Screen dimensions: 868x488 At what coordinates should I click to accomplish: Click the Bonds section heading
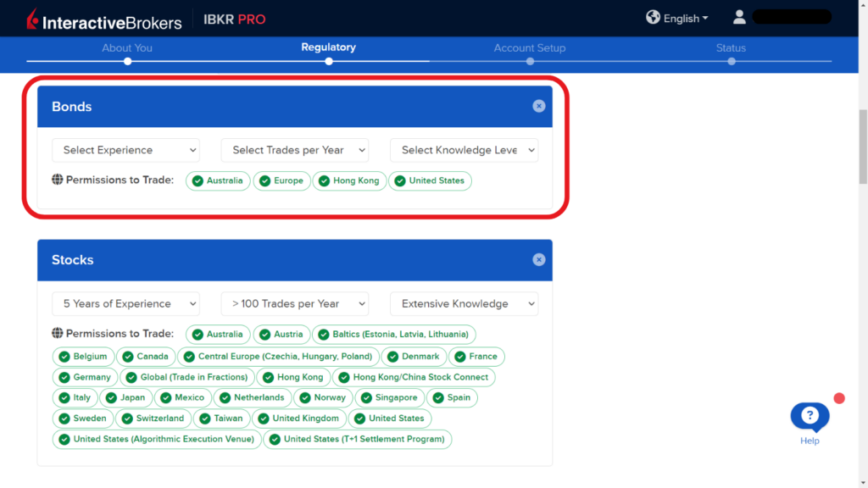tap(72, 107)
